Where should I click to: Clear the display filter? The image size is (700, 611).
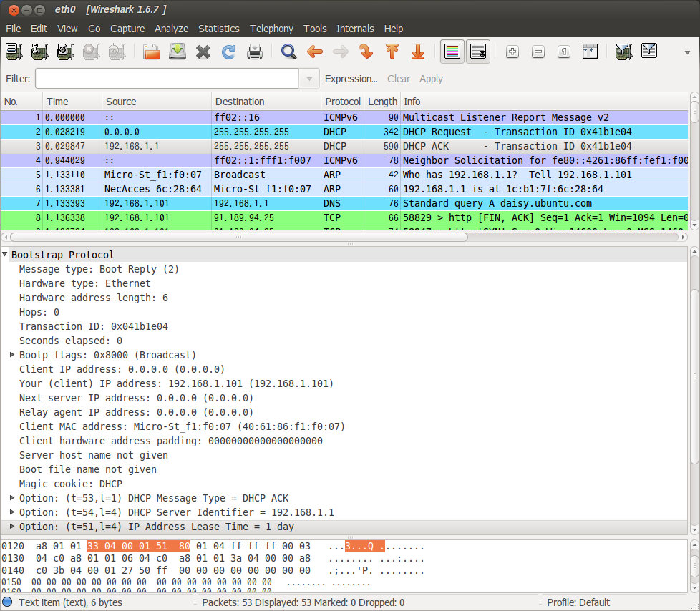[x=398, y=79]
